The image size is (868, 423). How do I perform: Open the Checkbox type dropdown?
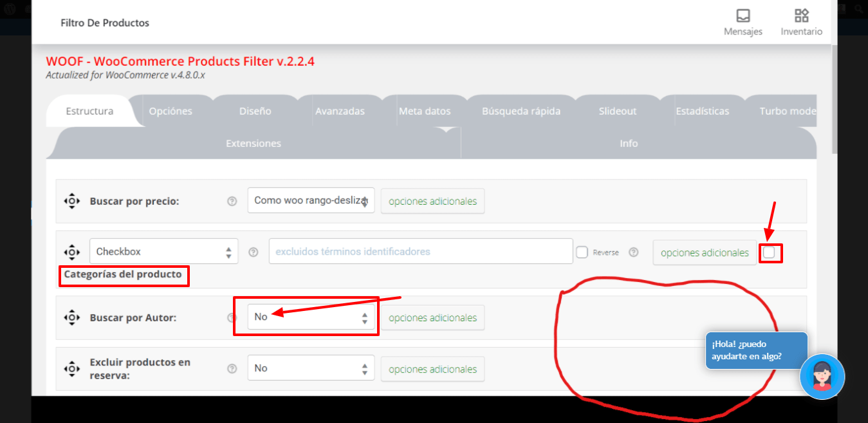[163, 251]
